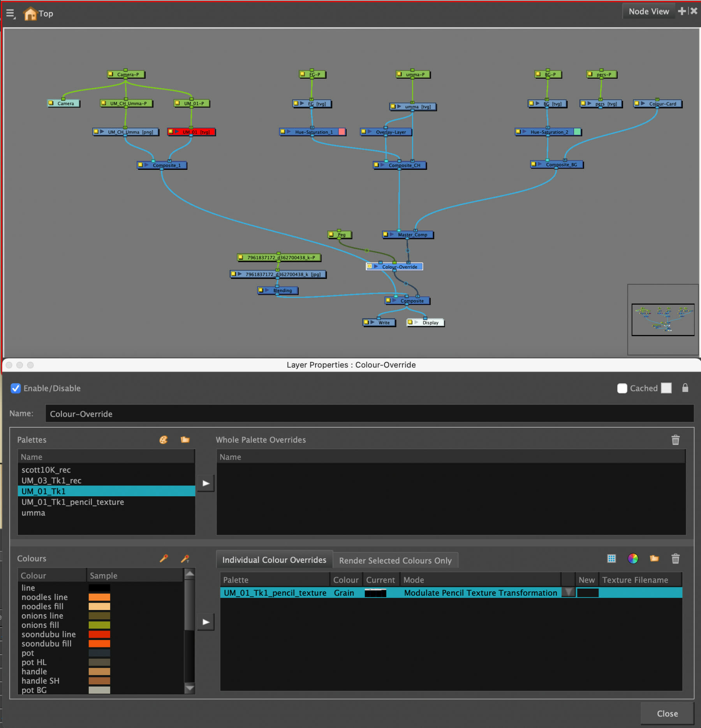Toggle the Enable/Disable checkbox

pyautogui.click(x=16, y=388)
